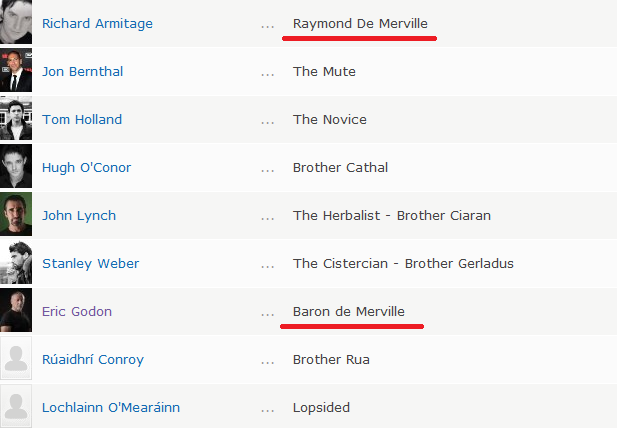View Eric Godon's portrait thumbnail
Image resolution: width=619 pixels, height=428 pixels.
click(16, 310)
